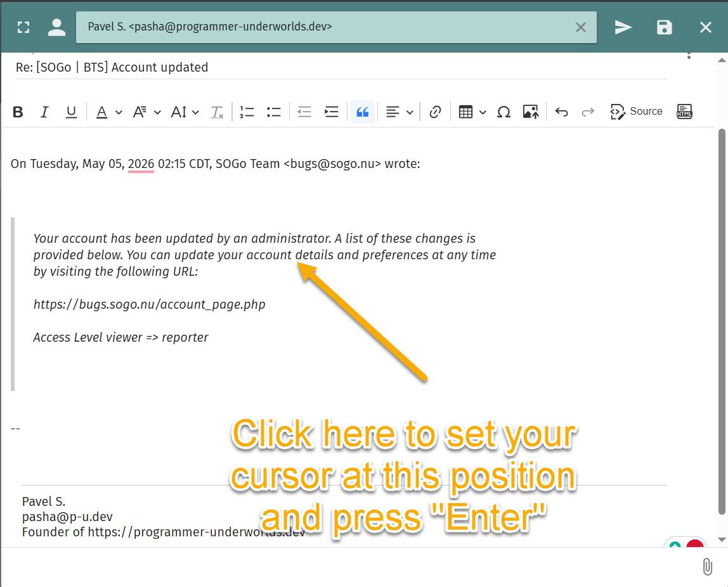Expand the compose window to fullscreen
Viewport: 728px width, 587px height.
click(23, 27)
